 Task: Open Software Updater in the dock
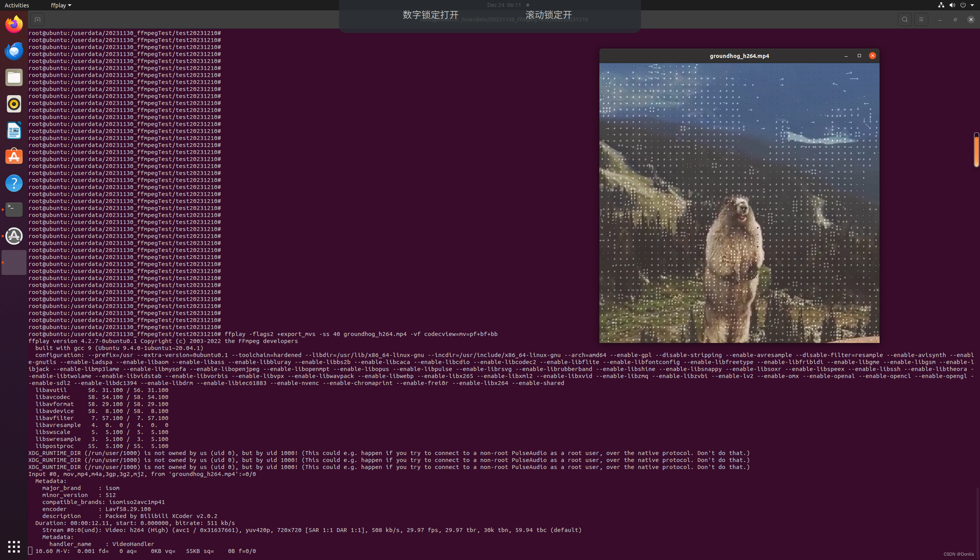pos(14,236)
